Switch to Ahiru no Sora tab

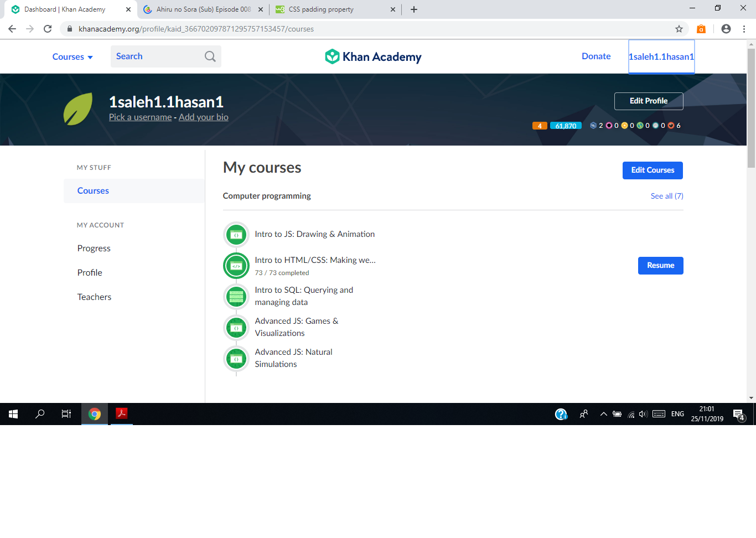click(x=203, y=9)
